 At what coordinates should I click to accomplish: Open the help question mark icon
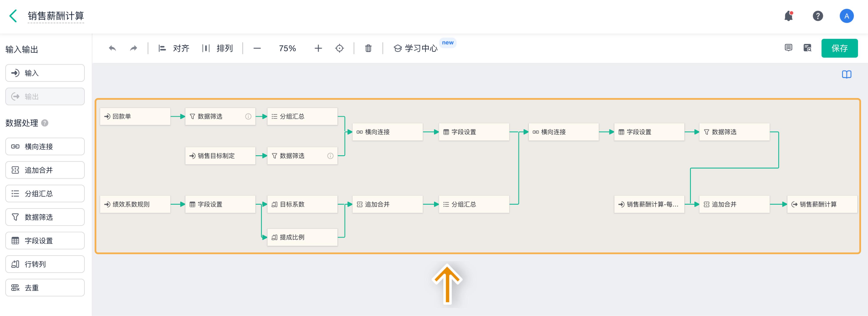(x=818, y=16)
